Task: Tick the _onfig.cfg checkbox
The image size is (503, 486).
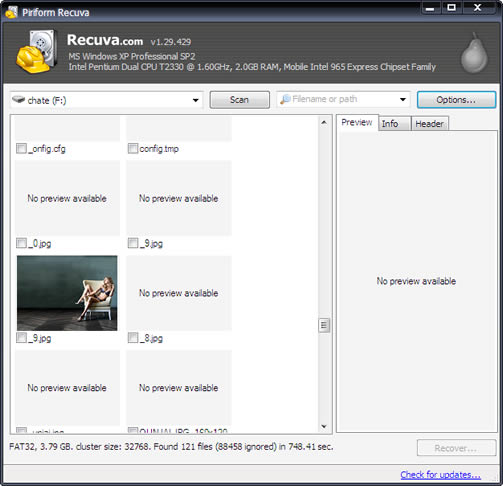Action: click(x=21, y=148)
